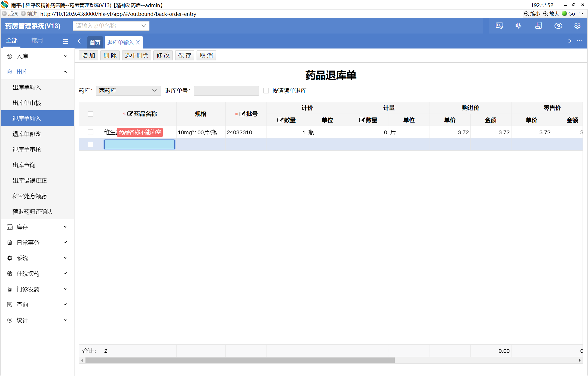Open the 药库 西药库 dropdown
This screenshot has width=588, height=376.
pos(128,91)
